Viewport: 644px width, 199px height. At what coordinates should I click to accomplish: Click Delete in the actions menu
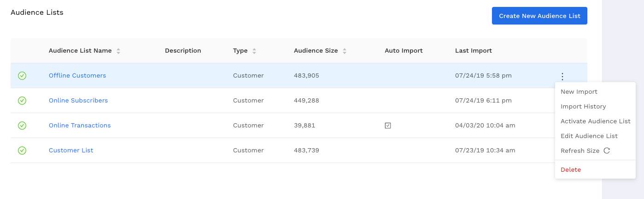[571, 170]
